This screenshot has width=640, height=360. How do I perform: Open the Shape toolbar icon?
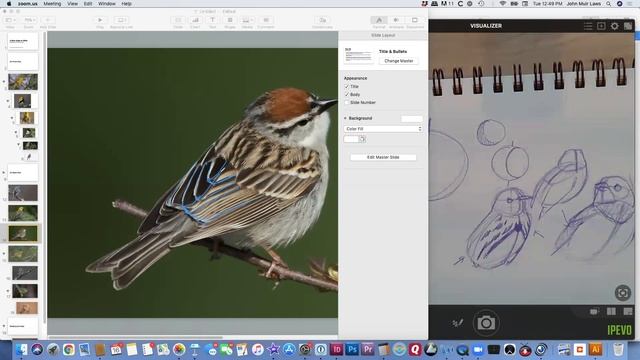[x=230, y=20]
